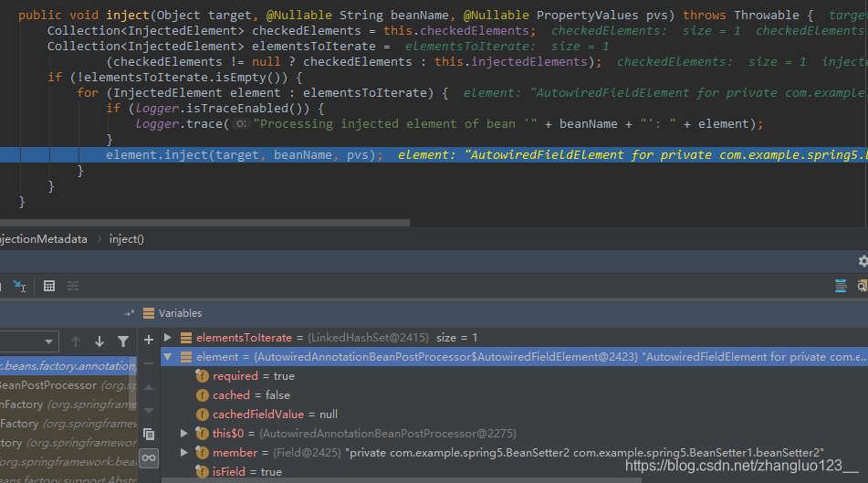This screenshot has height=483, width=868.
Task: Select the cachedFieldValue = null row
Action: [x=514, y=415]
